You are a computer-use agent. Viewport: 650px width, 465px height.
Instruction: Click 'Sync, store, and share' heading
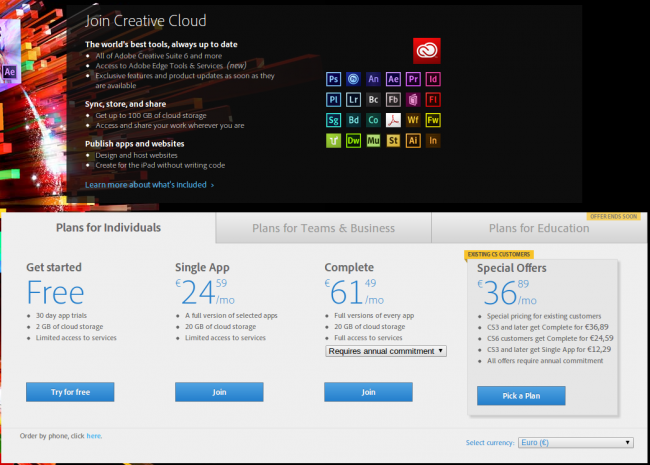[x=126, y=104]
